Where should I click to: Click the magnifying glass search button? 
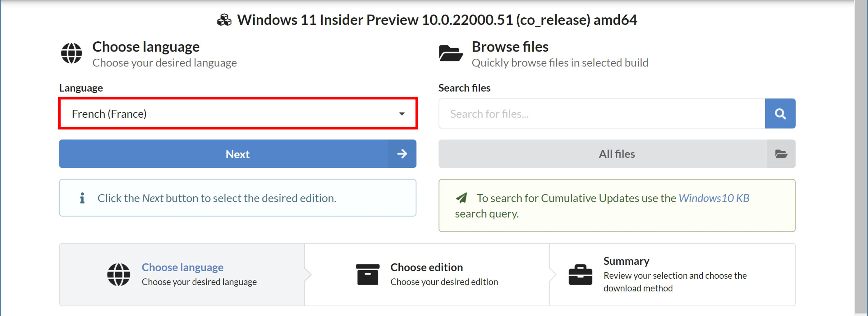pos(780,114)
